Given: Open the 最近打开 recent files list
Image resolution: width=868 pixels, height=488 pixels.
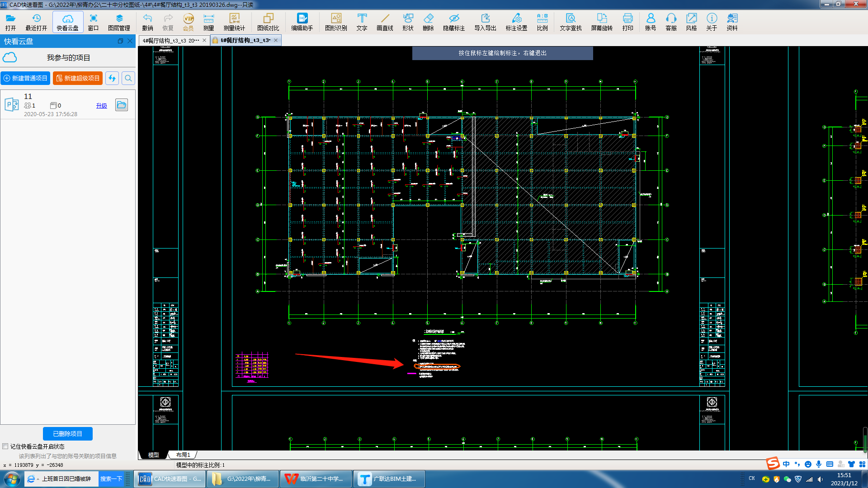Looking at the screenshot, I should click(x=36, y=22).
